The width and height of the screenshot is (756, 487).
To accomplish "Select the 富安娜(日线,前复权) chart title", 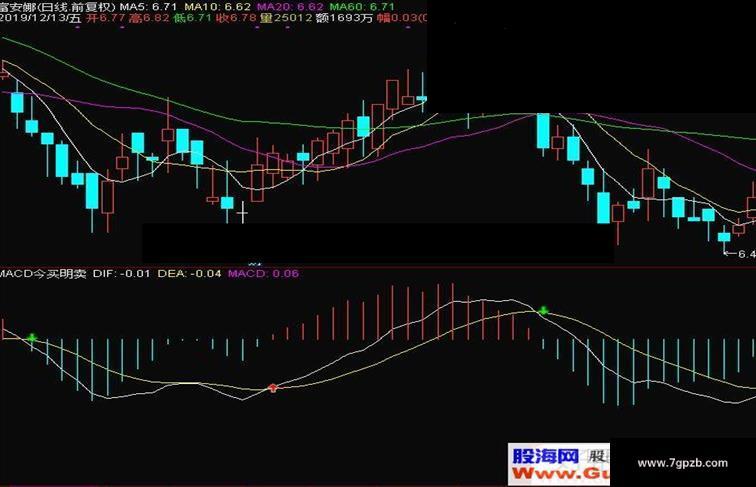I will point(58,7).
